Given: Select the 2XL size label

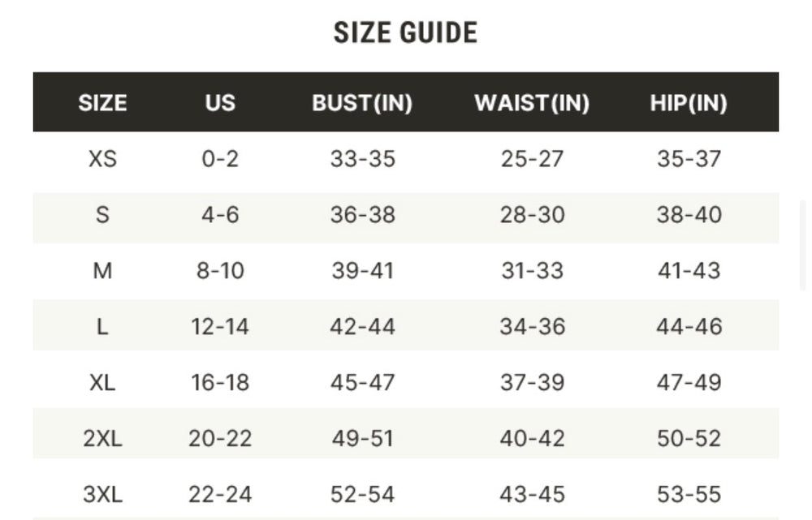Looking at the screenshot, I should pyautogui.click(x=102, y=439).
